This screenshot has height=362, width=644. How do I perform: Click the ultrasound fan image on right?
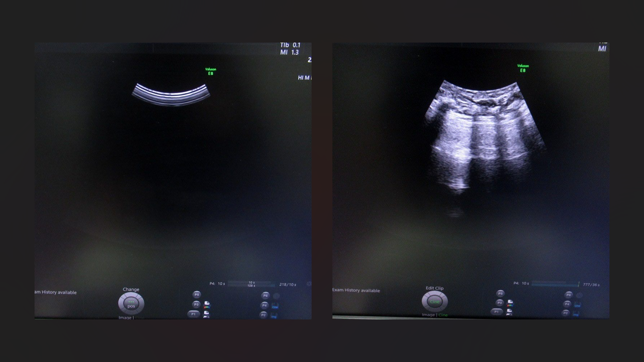click(x=483, y=134)
